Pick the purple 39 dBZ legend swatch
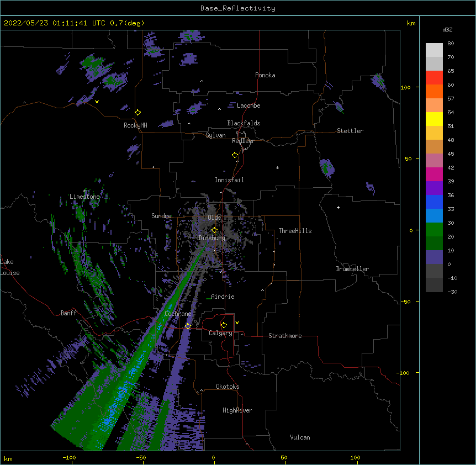476x465 pixels. (x=434, y=188)
